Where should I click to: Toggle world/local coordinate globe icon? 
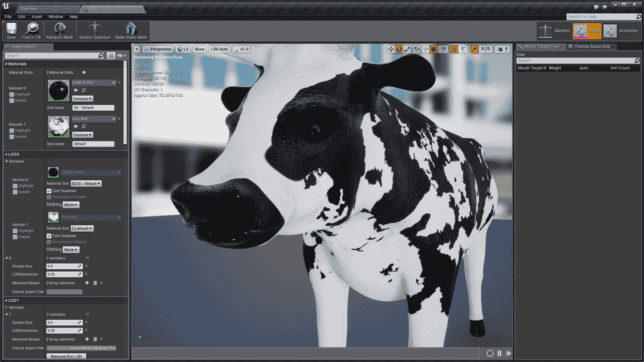click(x=416, y=49)
